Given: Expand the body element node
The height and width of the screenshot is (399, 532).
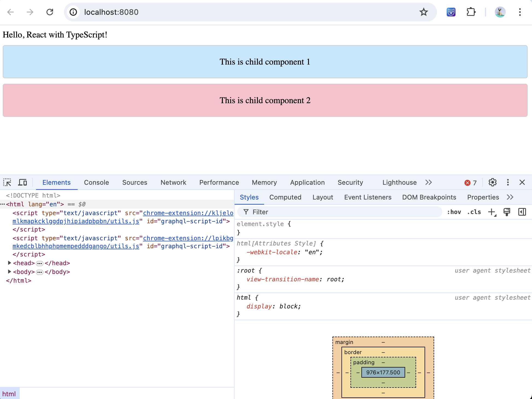Looking at the screenshot, I should [10, 272].
